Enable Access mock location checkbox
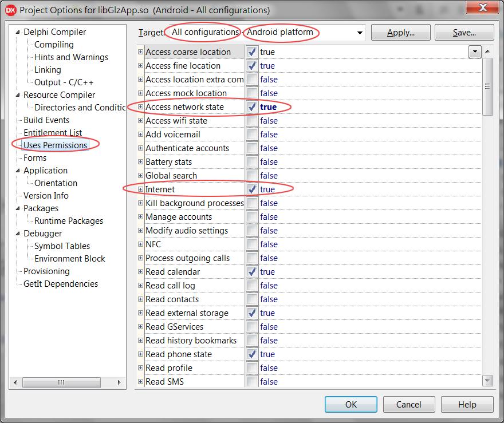Image resolution: width=504 pixels, height=423 pixels. click(x=253, y=93)
